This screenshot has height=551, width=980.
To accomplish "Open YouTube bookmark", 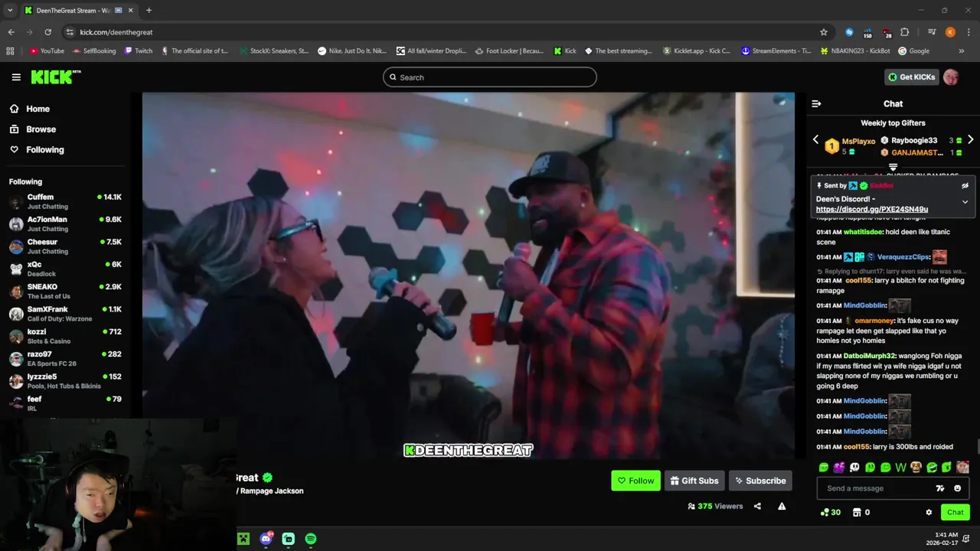I will [47, 51].
